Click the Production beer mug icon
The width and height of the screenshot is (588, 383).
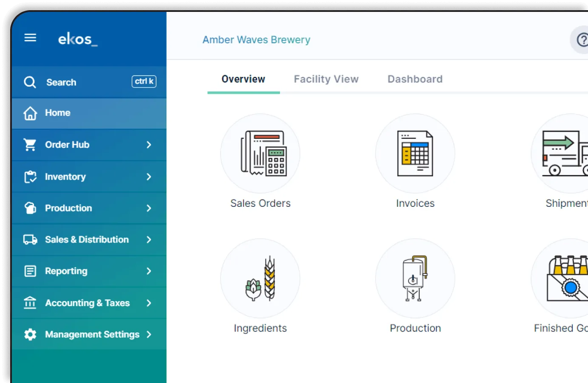30,208
